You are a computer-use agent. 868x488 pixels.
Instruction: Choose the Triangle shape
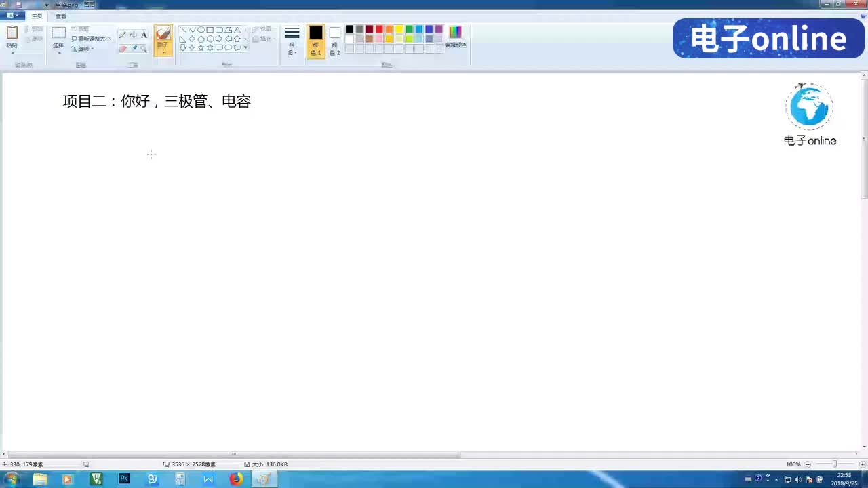pos(237,30)
